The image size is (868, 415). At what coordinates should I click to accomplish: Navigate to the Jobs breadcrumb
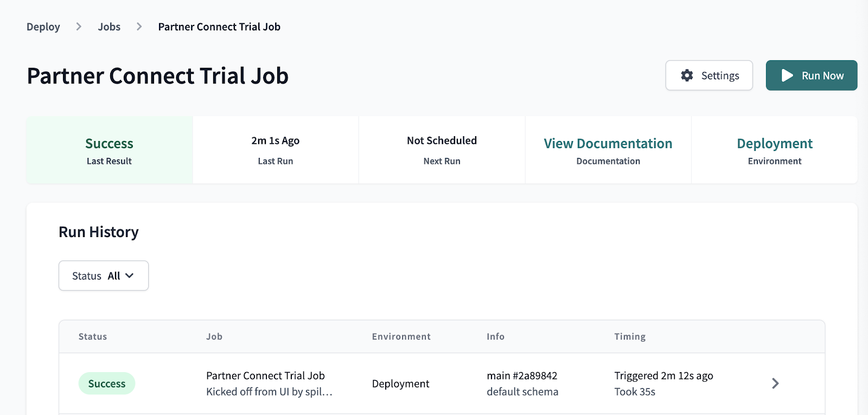click(x=109, y=27)
